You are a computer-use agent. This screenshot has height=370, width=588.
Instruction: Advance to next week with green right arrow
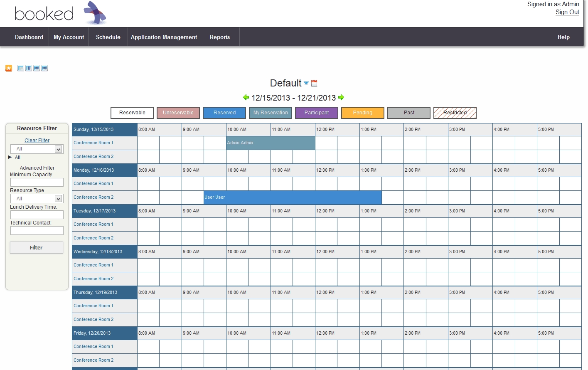click(x=341, y=97)
